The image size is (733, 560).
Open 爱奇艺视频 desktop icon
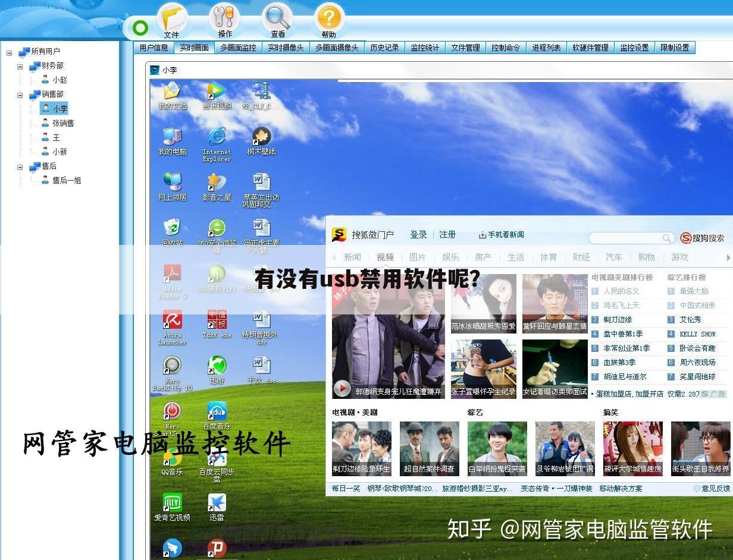point(172,507)
